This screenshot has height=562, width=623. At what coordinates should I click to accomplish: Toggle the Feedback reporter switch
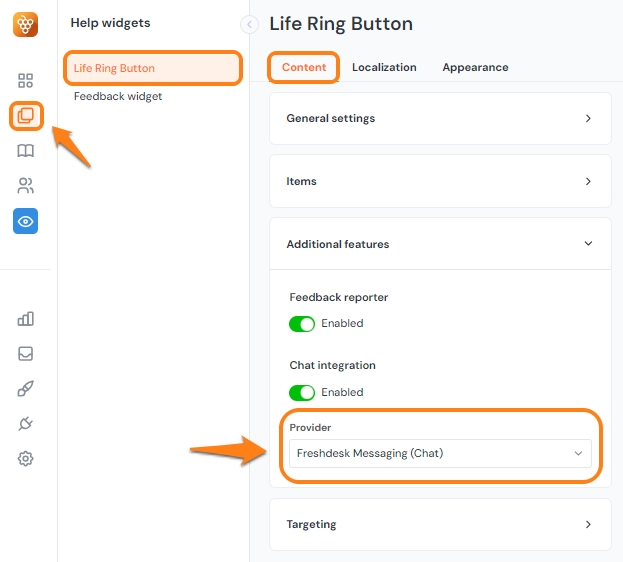tap(302, 324)
